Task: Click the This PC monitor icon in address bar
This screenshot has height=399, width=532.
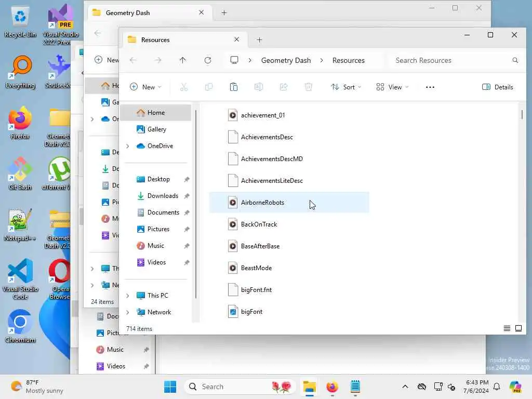Action: (x=234, y=60)
